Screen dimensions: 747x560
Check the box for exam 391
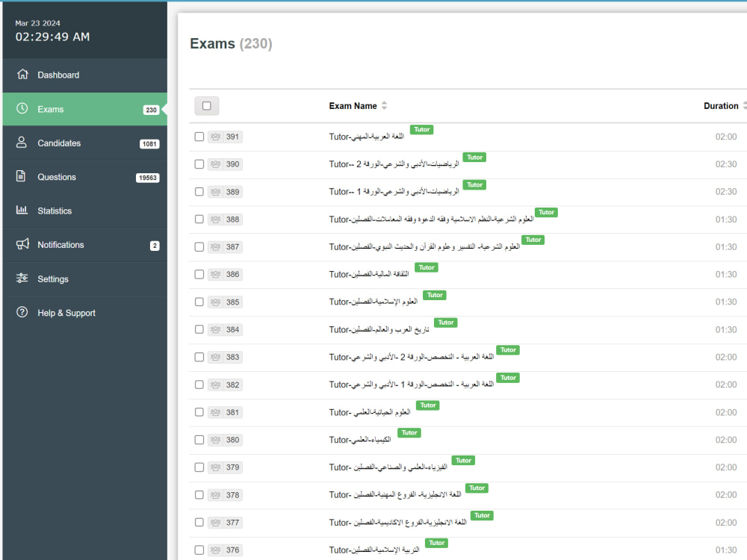point(199,137)
